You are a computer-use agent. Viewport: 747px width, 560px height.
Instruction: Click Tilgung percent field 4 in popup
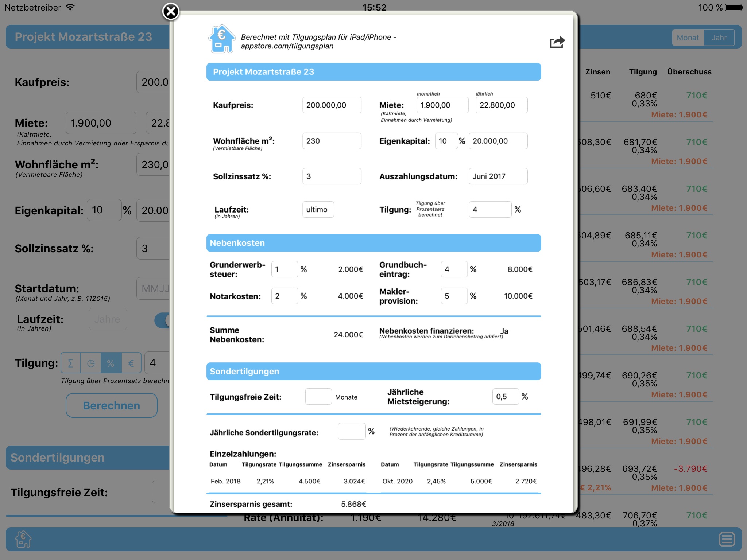(x=490, y=209)
